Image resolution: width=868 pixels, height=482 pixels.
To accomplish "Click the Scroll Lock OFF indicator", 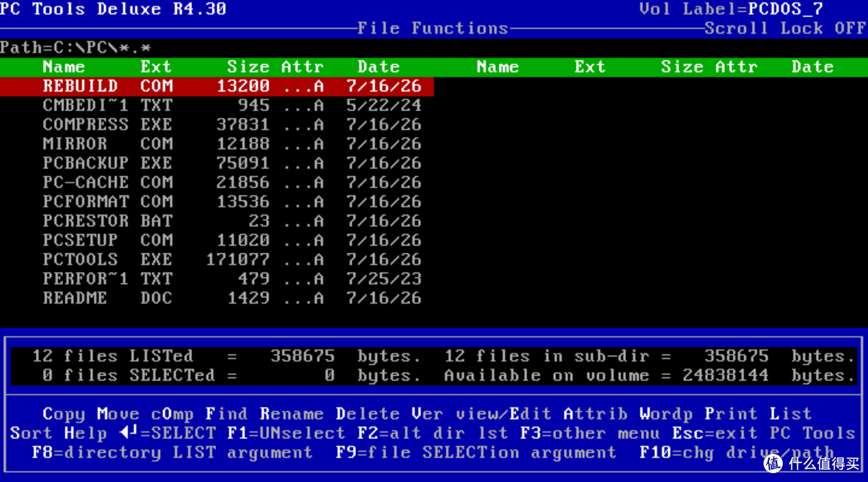I will coord(785,29).
